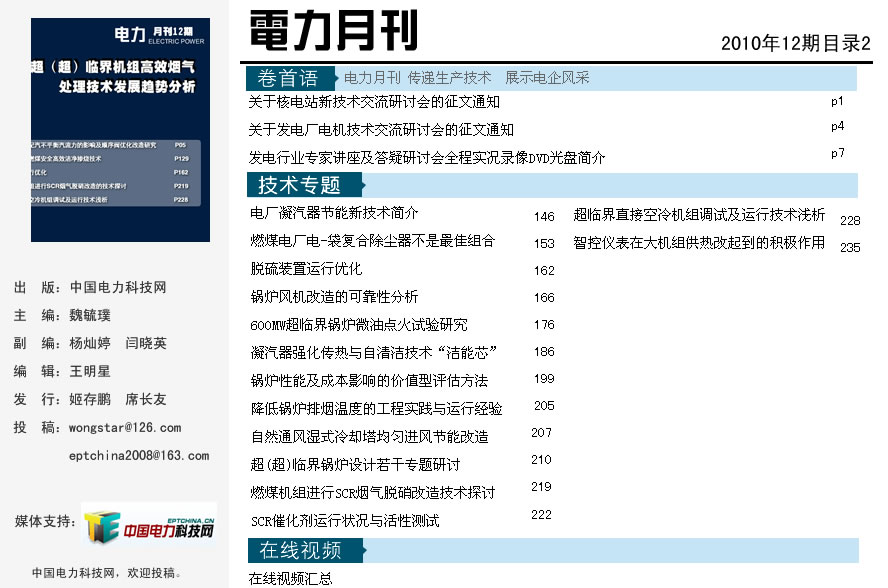Screen dimensions: 888x588
Task: Click email address eptchina2008@163.com
Action: point(139,455)
